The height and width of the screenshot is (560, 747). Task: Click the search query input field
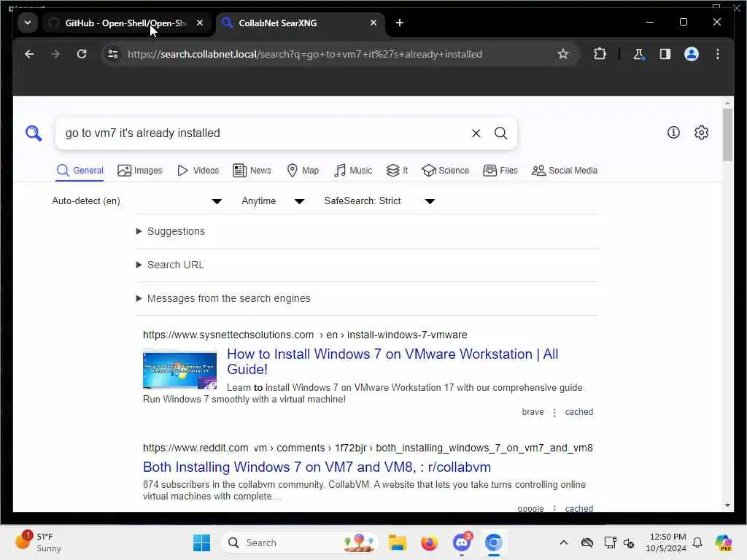coord(264,133)
